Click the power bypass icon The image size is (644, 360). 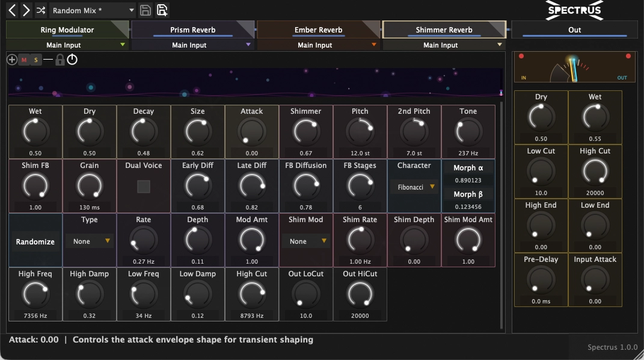[72, 60]
